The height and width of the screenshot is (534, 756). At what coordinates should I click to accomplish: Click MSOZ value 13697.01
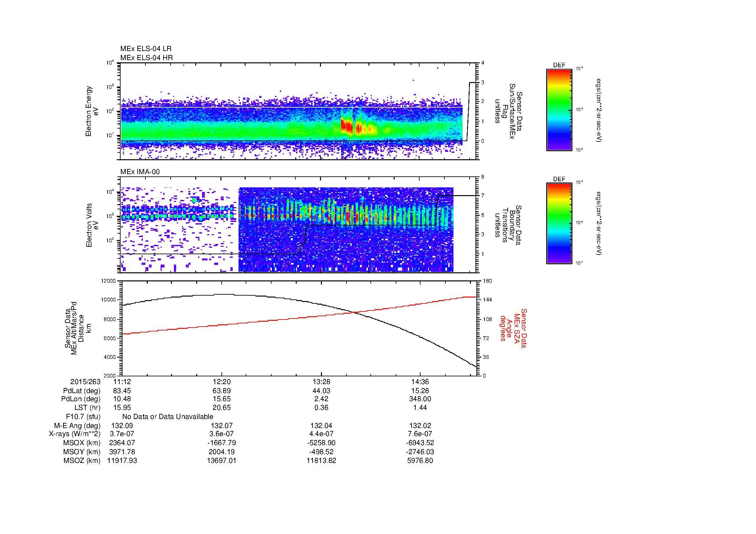pos(222,461)
